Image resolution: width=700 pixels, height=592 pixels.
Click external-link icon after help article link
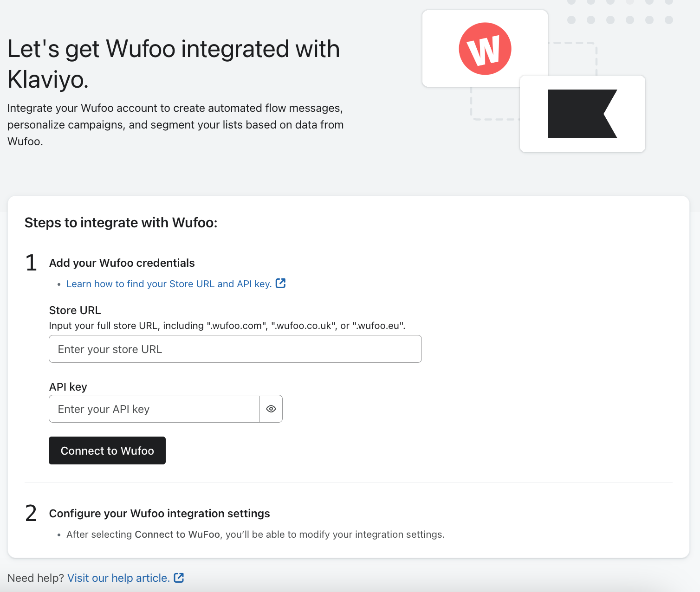pyautogui.click(x=179, y=578)
